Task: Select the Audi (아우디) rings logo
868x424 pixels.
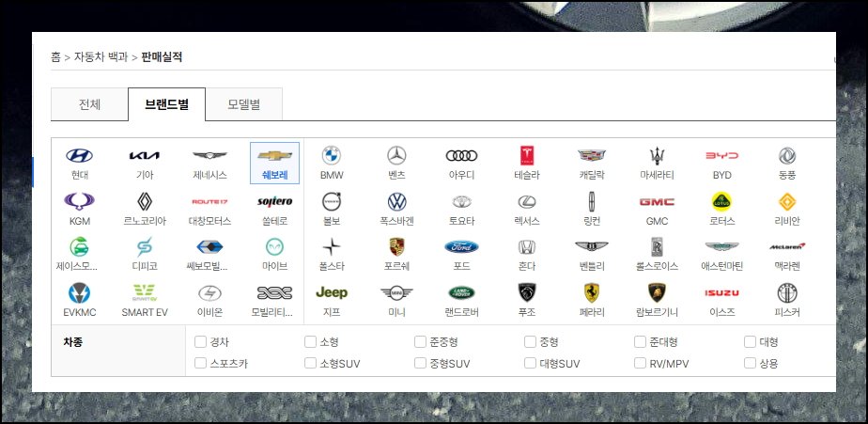Action: [461, 156]
